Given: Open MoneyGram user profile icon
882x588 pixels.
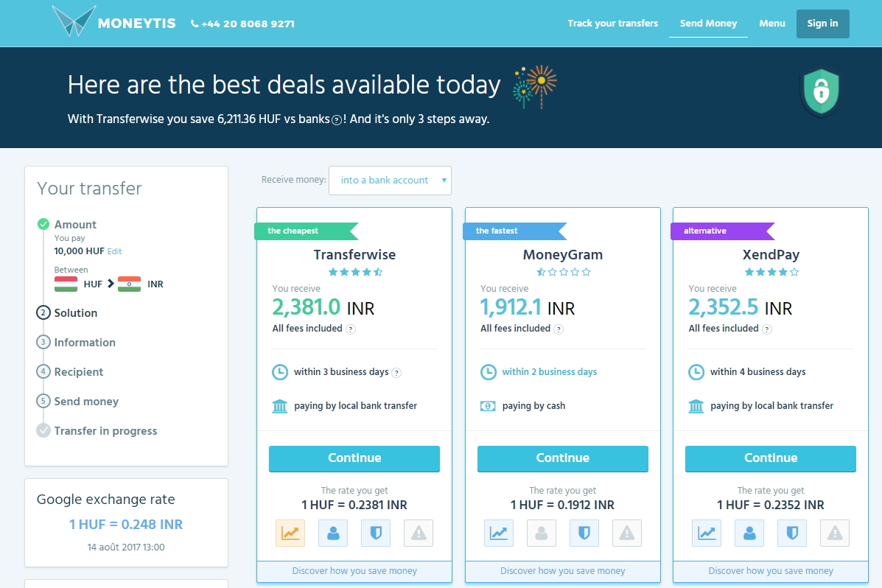Looking at the screenshot, I should (x=541, y=533).
